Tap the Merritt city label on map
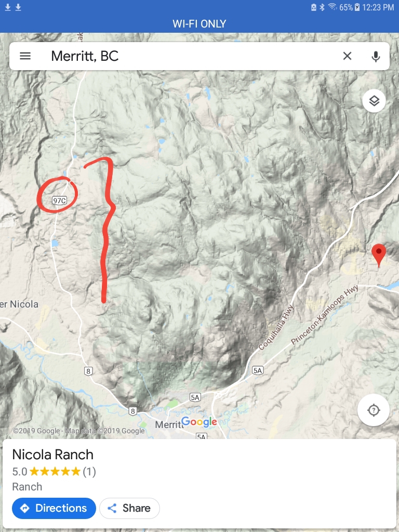This screenshot has width=399, height=532. [169, 424]
